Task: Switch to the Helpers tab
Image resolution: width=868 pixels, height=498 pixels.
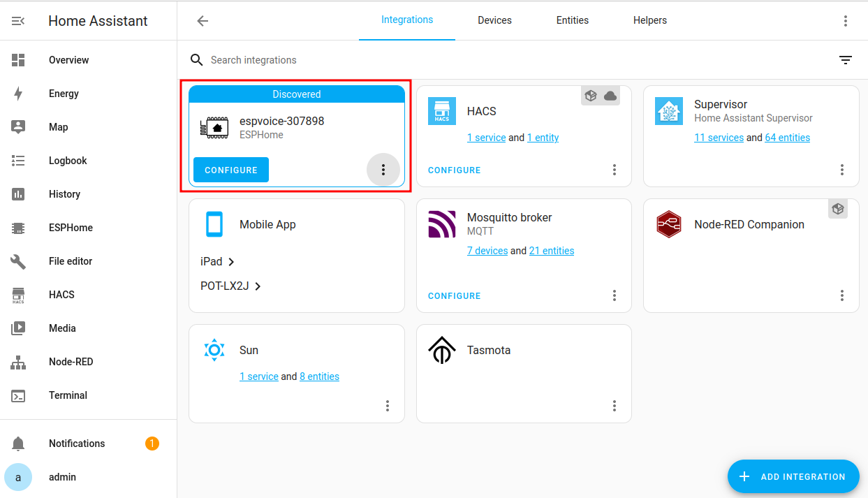Action: [650, 20]
